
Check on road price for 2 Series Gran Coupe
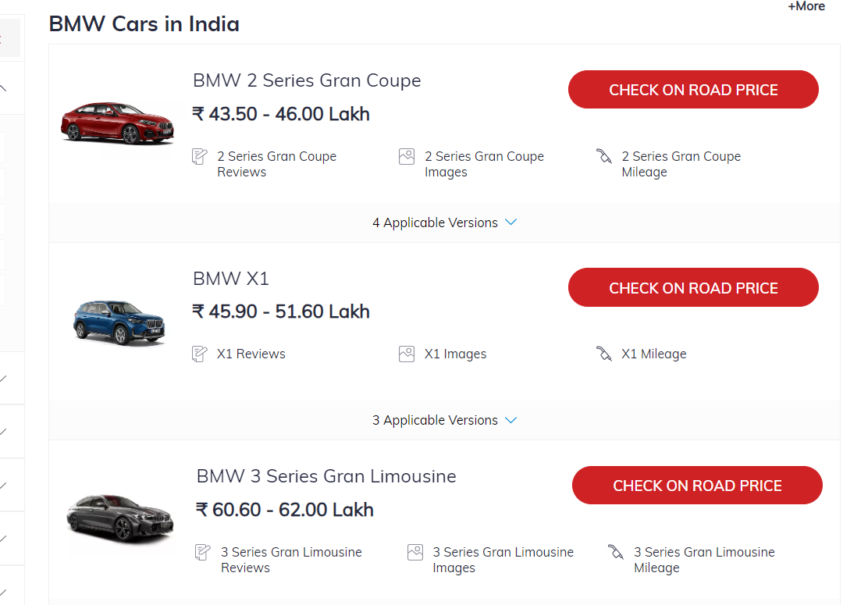coord(693,90)
